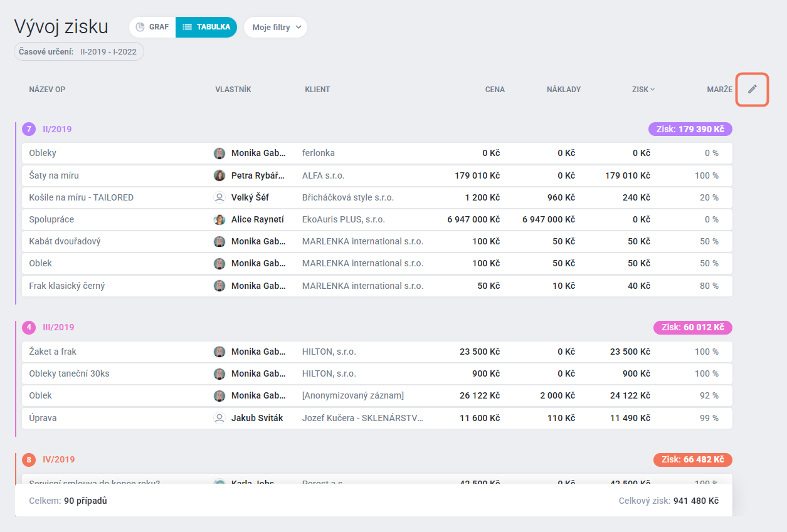
Task: Click the NÁKLADY column header
Action: point(564,90)
